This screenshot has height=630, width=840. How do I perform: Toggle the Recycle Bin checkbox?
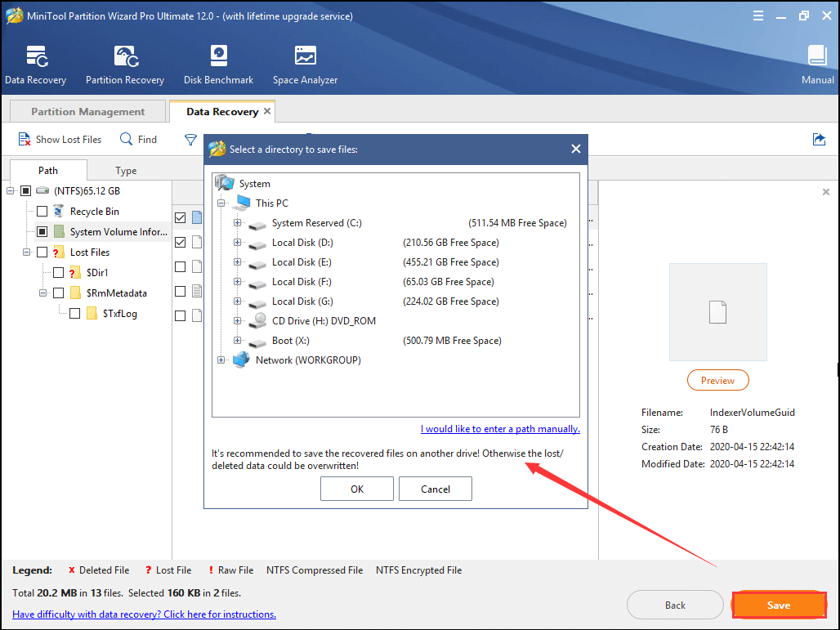[x=42, y=212]
